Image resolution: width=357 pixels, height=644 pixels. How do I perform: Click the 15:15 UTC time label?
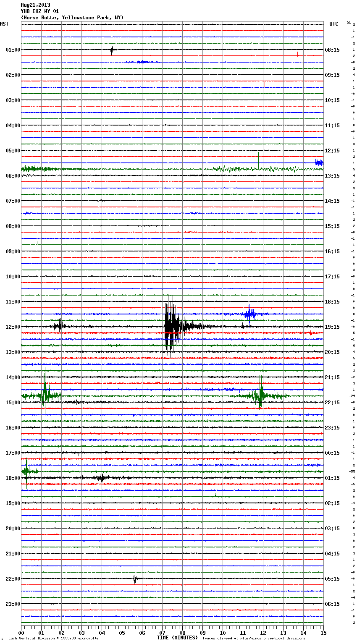pyautogui.click(x=332, y=226)
